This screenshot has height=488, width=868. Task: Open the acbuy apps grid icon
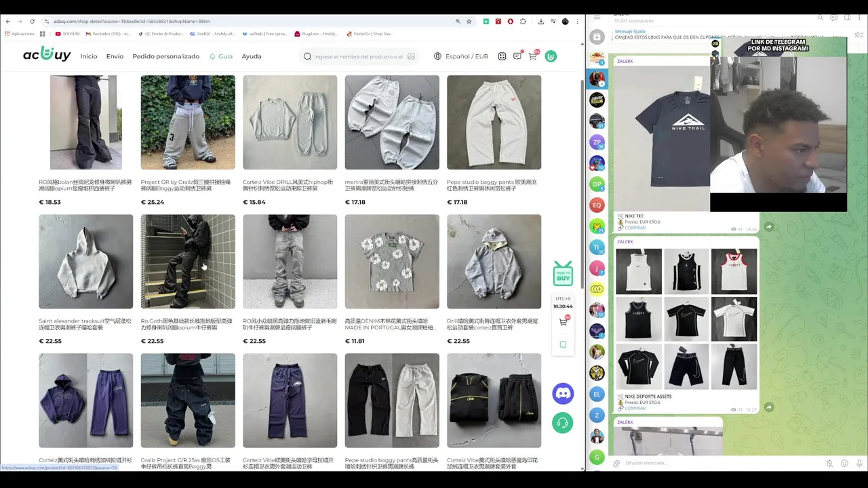(x=502, y=56)
